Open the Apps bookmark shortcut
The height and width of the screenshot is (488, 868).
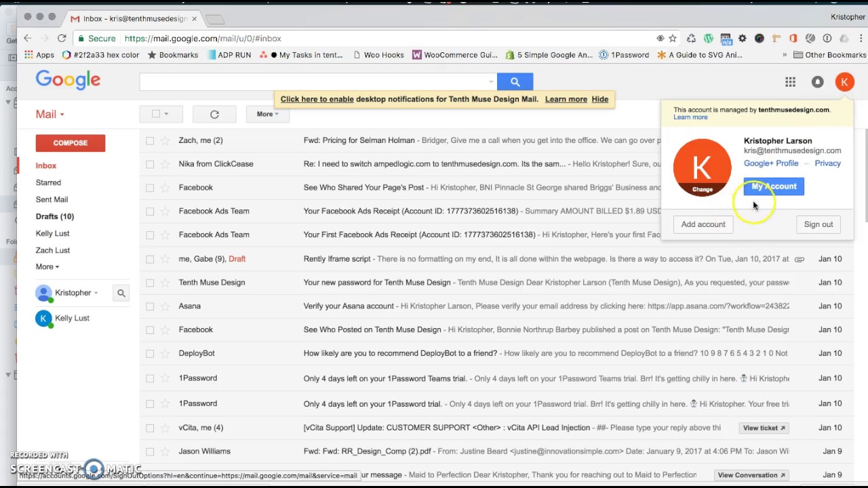pos(39,55)
